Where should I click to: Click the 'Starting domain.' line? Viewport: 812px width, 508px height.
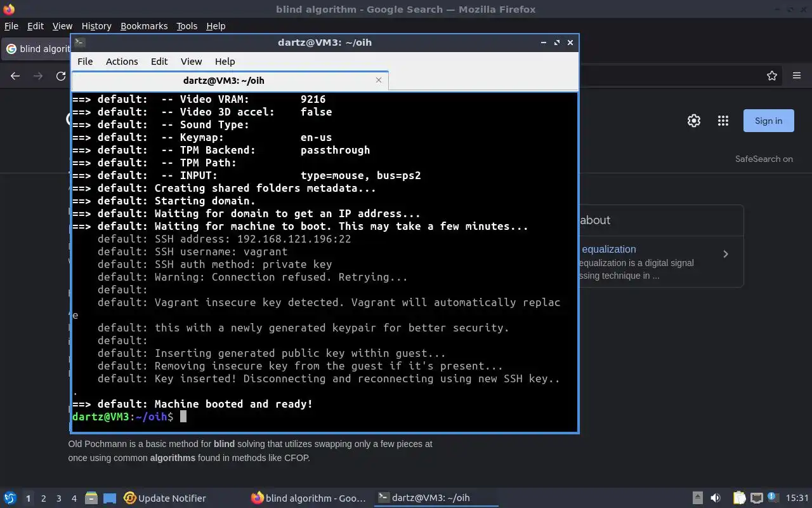[x=205, y=201]
